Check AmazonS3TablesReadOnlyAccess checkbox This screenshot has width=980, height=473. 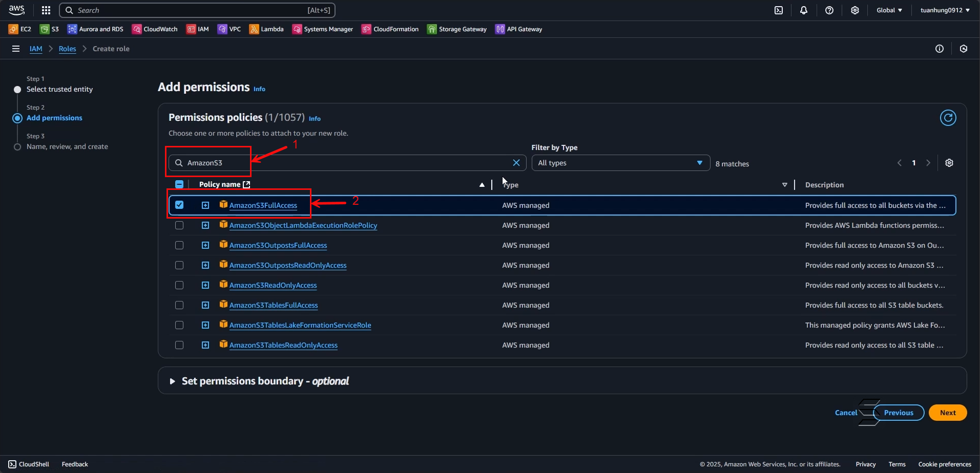tap(179, 345)
